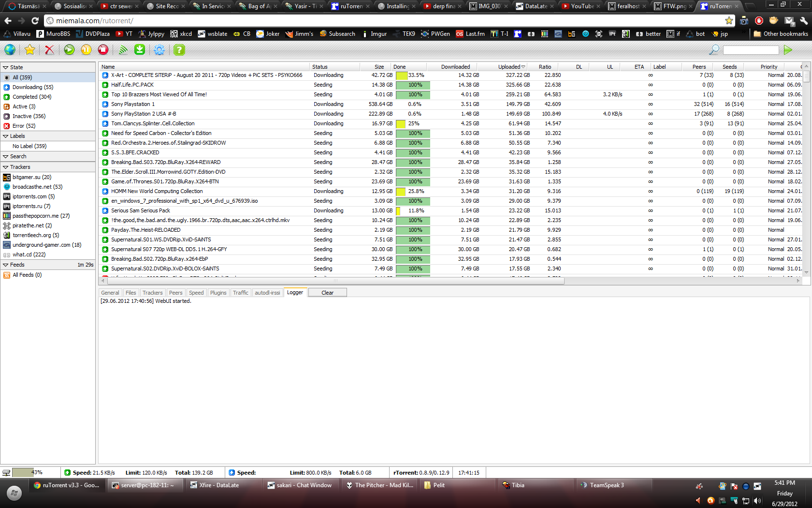Open the General details tab
This screenshot has height=508, width=812.
tap(110, 293)
